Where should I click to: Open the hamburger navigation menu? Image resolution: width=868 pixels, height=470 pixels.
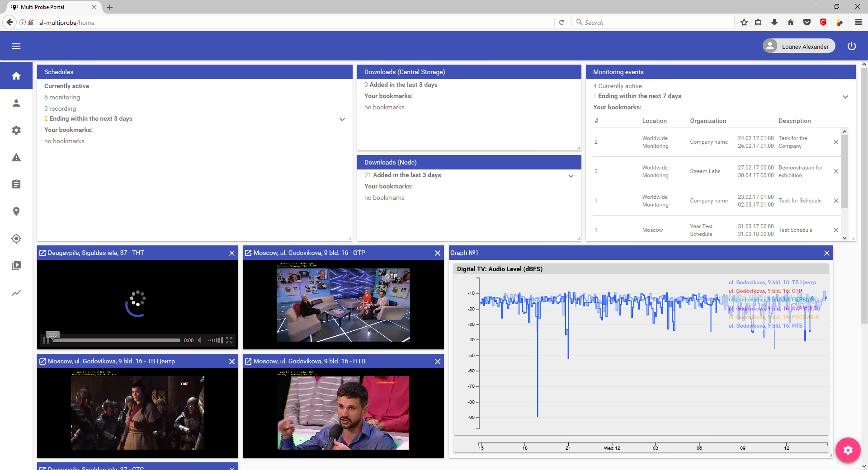click(16, 46)
